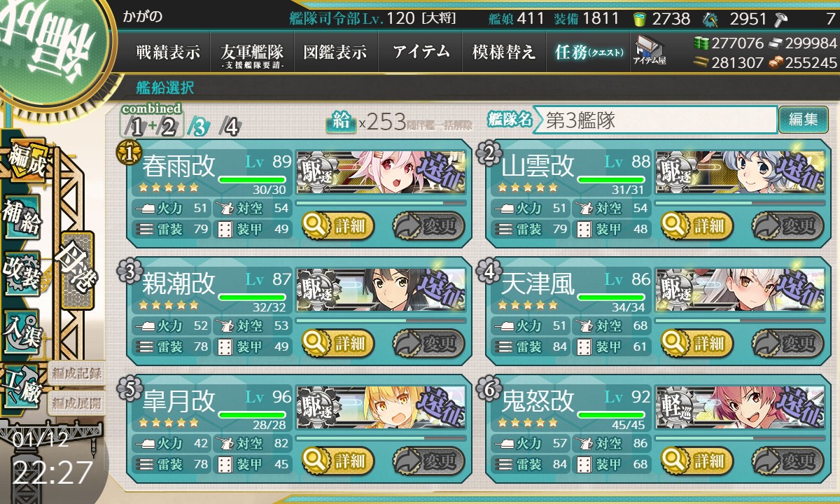Select fleet 3 tab

click(198, 127)
